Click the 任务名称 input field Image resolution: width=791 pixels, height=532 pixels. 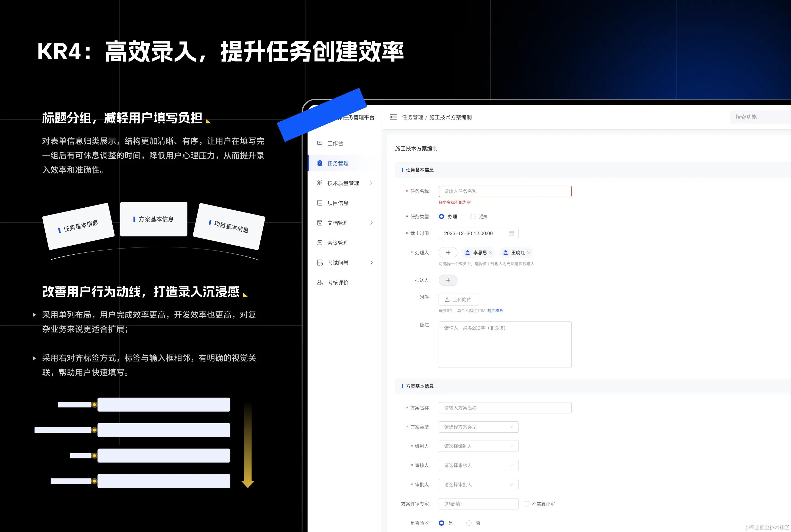[x=505, y=191]
